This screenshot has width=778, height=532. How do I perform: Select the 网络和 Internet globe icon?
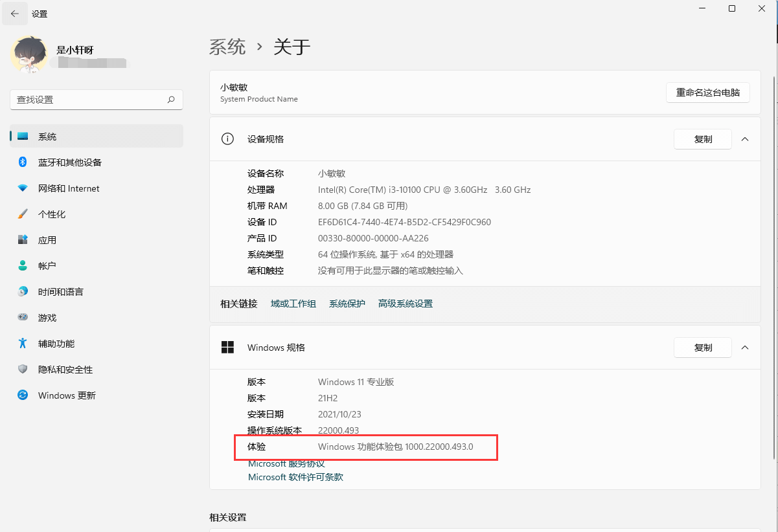tap(23, 188)
